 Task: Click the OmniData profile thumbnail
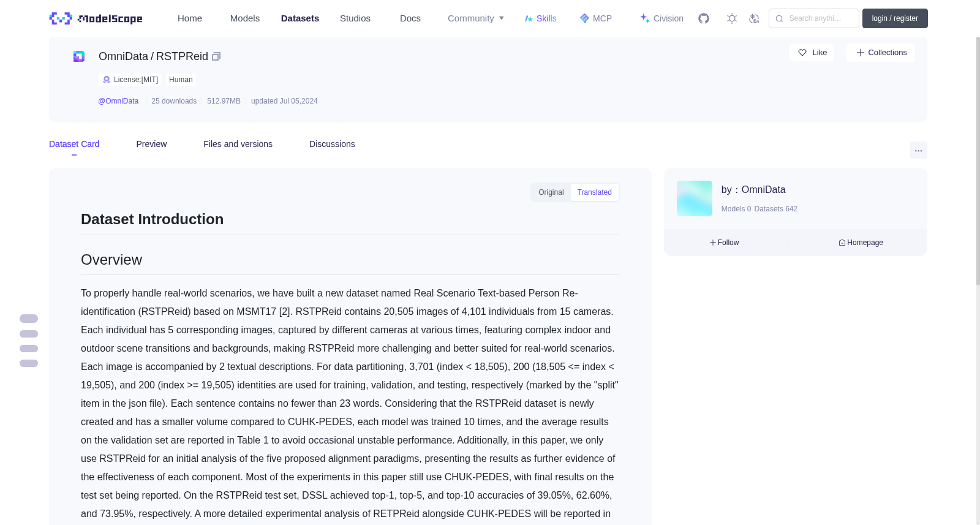(x=695, y=198)
